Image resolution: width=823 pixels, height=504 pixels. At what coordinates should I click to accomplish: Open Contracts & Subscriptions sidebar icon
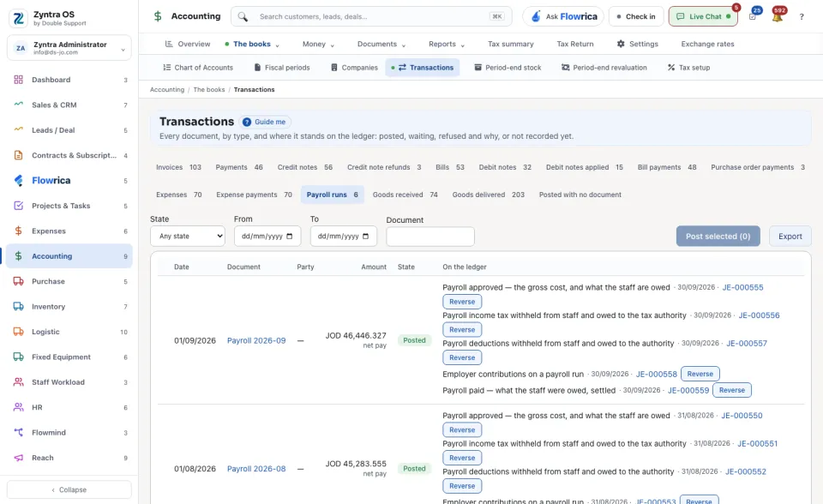point(18,155)
